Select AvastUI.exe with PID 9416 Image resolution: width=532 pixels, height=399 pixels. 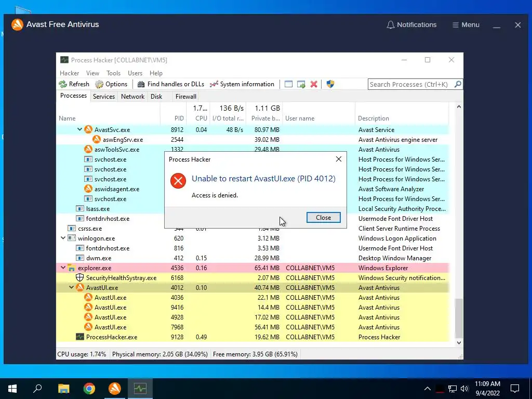tap(252, 308)
